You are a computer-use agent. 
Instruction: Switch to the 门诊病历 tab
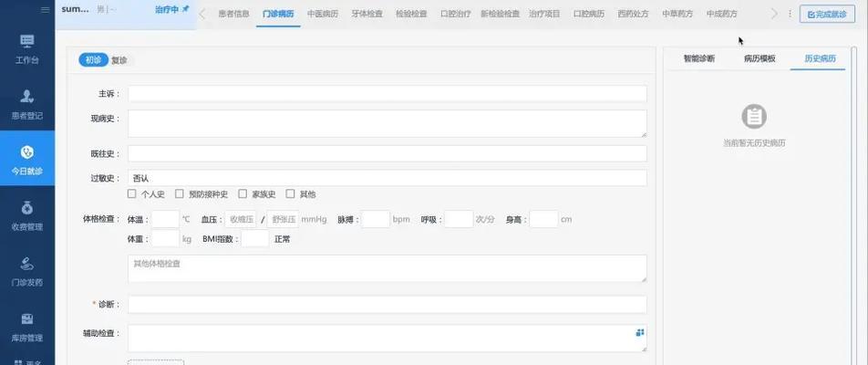click(x=278, y=15)
